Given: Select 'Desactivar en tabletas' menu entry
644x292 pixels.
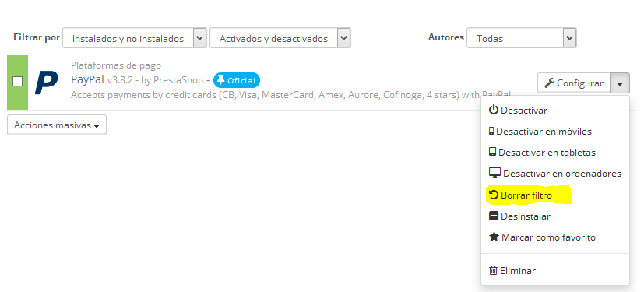Looking at the screenshot, I should pos(555,153).
